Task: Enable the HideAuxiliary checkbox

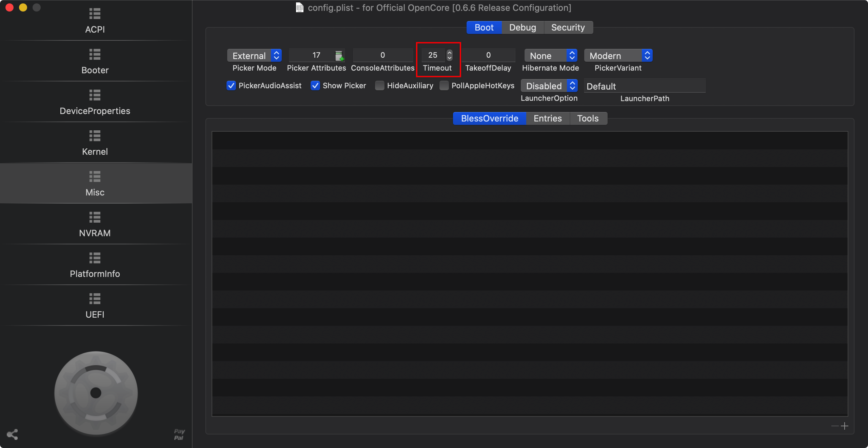Action: point(380,86)
